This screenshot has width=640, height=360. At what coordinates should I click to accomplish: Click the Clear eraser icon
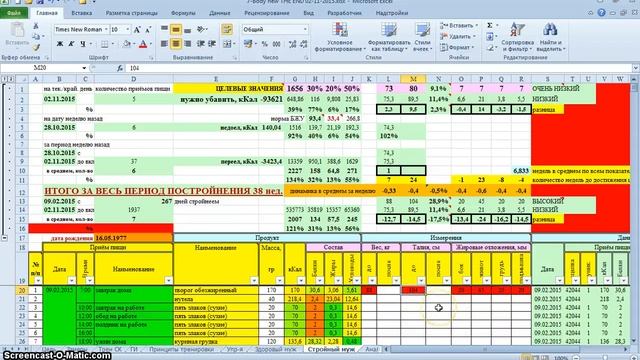(490, 48)
